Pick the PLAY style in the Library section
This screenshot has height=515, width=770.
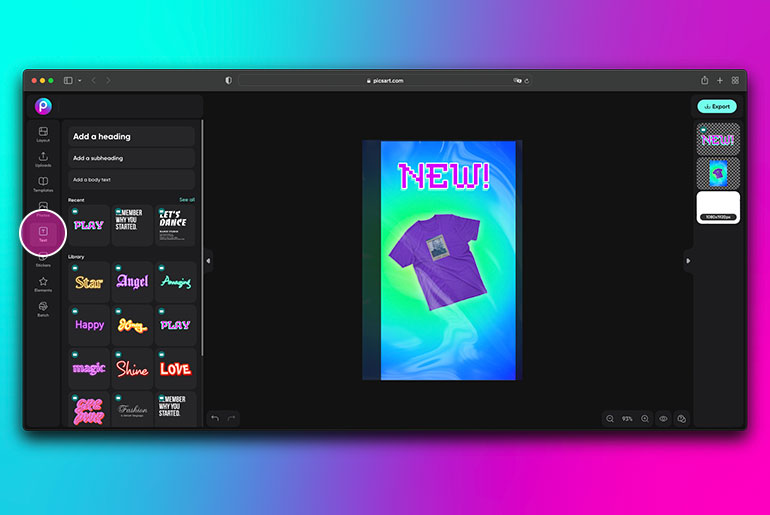[x=175, y=325]
